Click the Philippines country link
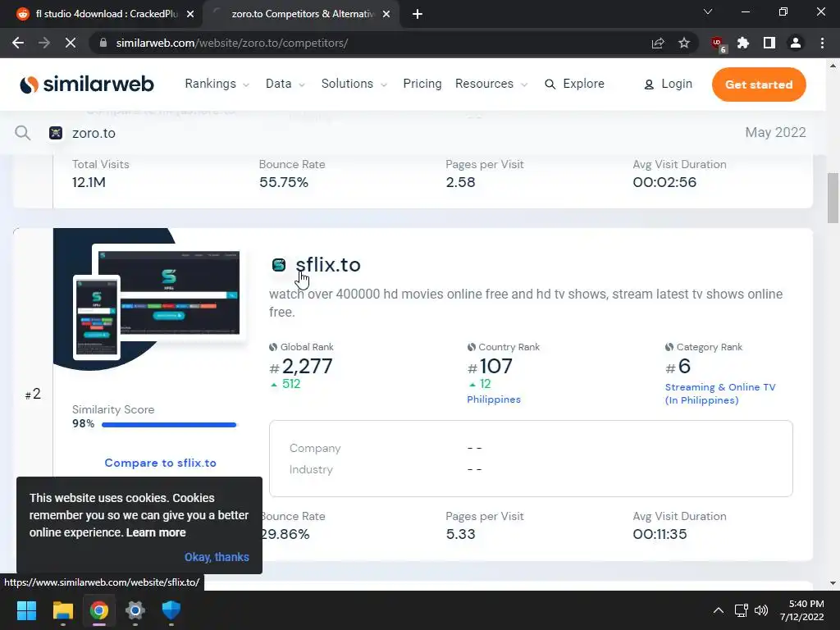The width and height of the screenshot is (840, 630). tap(493, 399)
